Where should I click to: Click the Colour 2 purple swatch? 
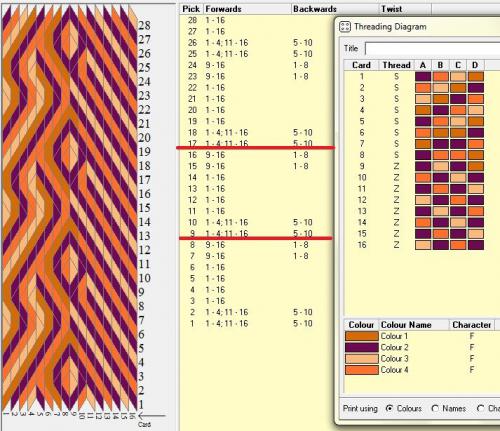click(x=362, y=347)
